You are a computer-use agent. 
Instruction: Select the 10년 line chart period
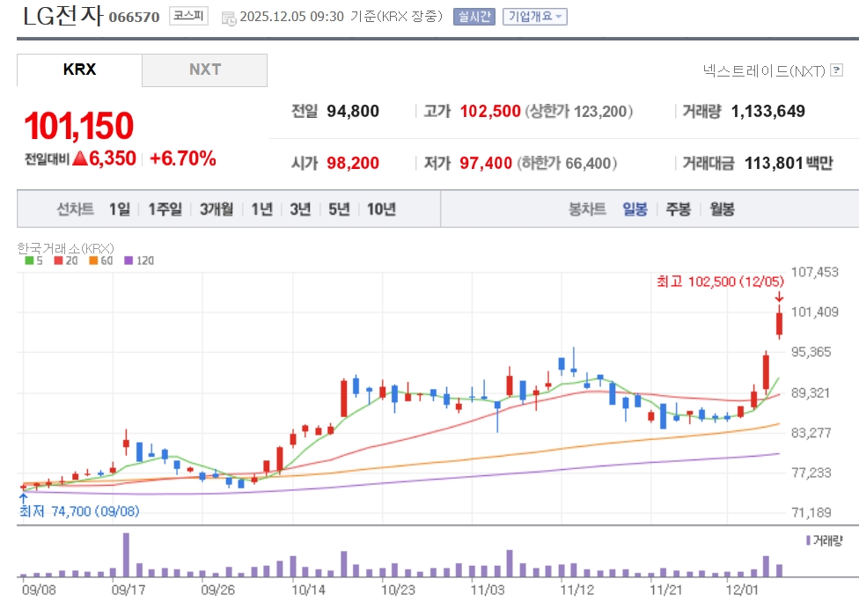pyautogui.click(x=381, y=209)
